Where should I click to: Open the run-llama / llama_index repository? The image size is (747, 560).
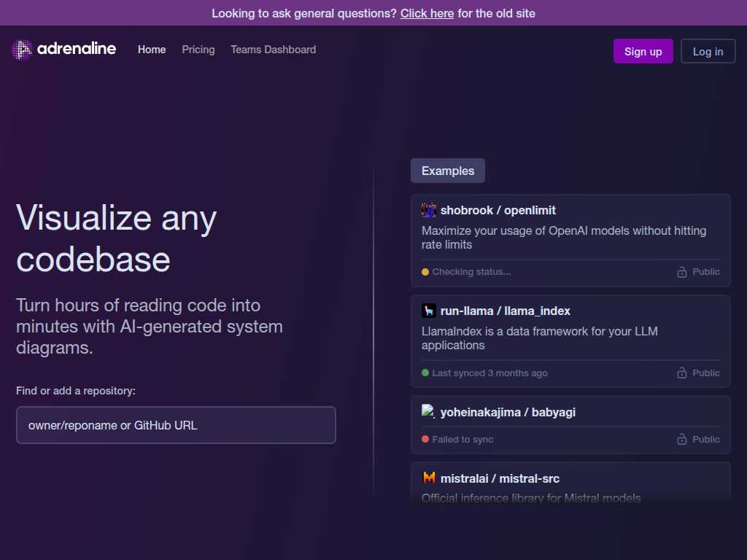point(505,311)
